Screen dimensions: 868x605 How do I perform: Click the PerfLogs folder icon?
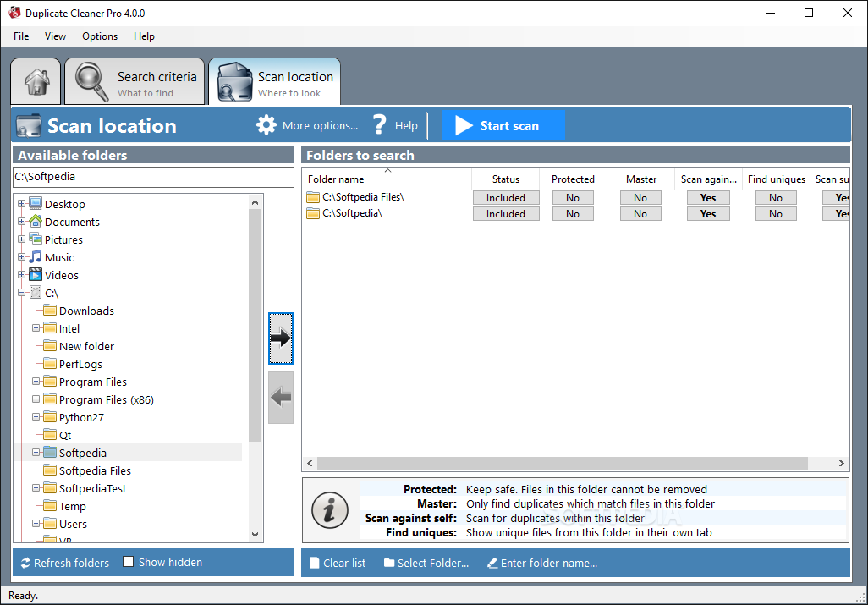(x=50, y=363)
